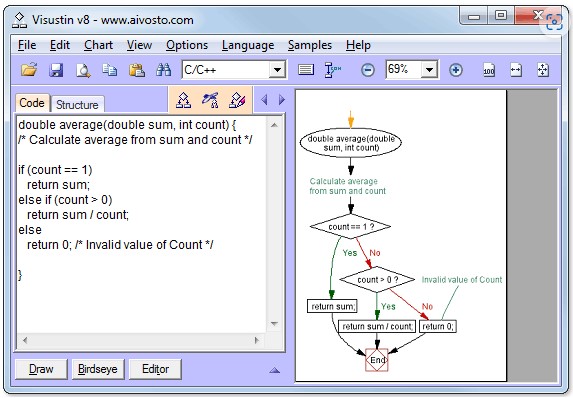Save with the floppy disk icon
573x398 pixels.
[56, 70]
